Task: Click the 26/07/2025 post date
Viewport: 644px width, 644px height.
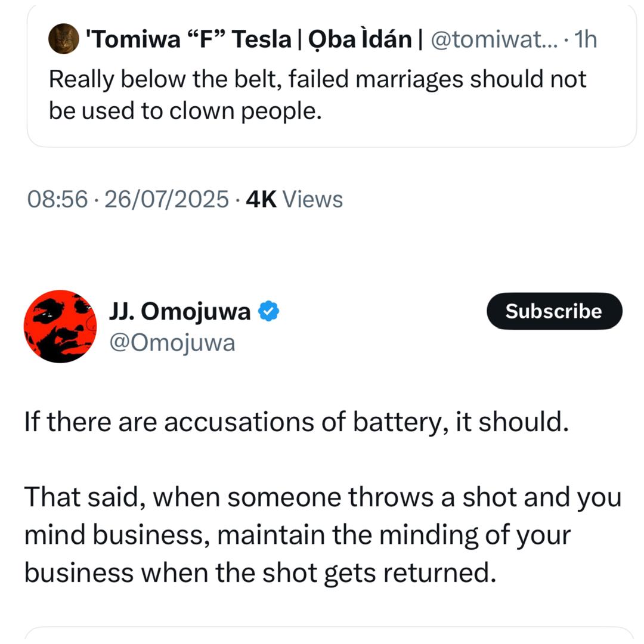Action: 166,199
